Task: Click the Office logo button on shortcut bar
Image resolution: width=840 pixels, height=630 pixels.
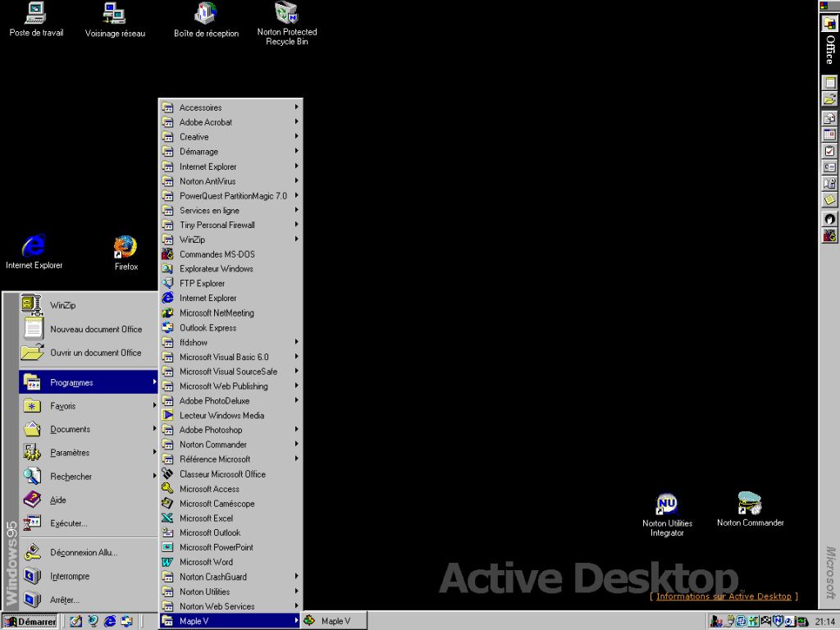Action: tap(829, 23)
